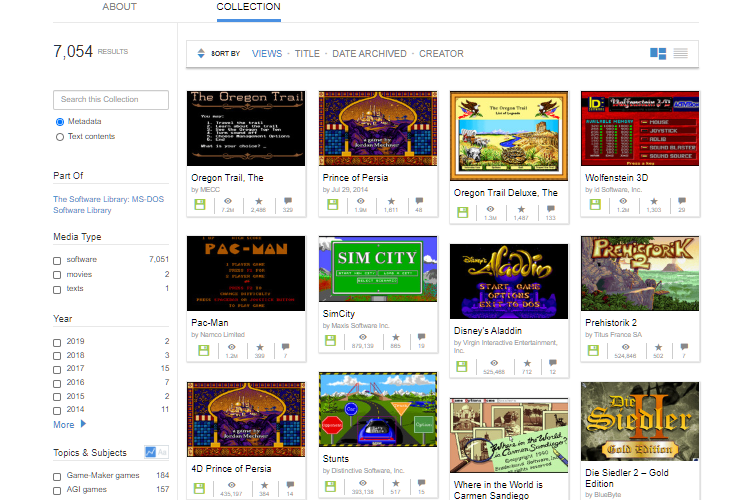
Task: Filter by year 2014
Action: coord(57,411)
